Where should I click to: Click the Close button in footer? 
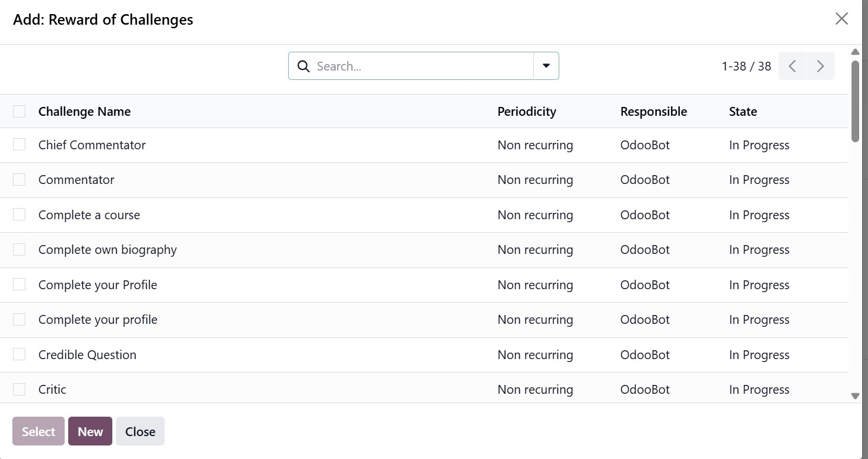140,431
